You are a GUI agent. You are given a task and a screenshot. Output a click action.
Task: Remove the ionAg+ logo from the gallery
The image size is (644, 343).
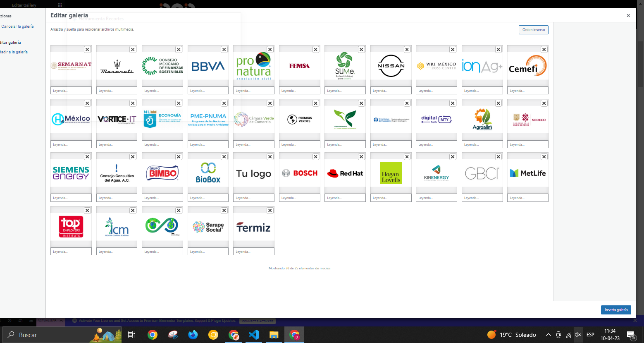pyautogui.click(x=498, y=50)
